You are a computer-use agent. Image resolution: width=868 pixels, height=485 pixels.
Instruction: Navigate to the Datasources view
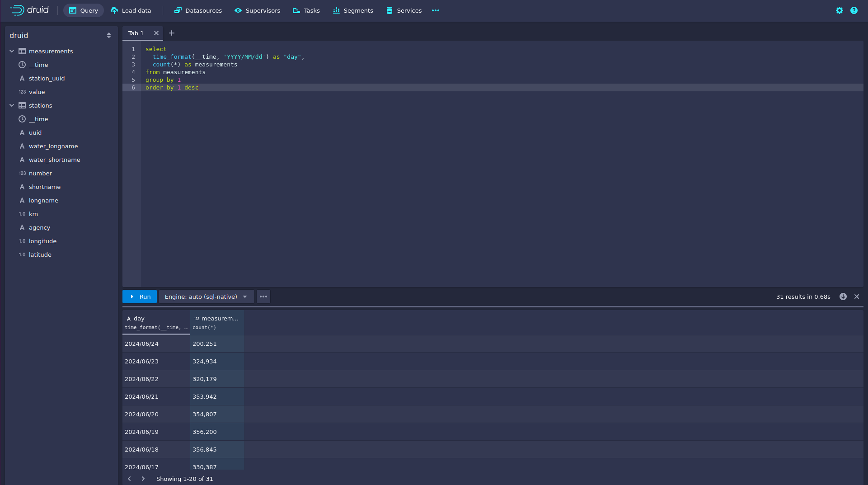click(198, 10)
